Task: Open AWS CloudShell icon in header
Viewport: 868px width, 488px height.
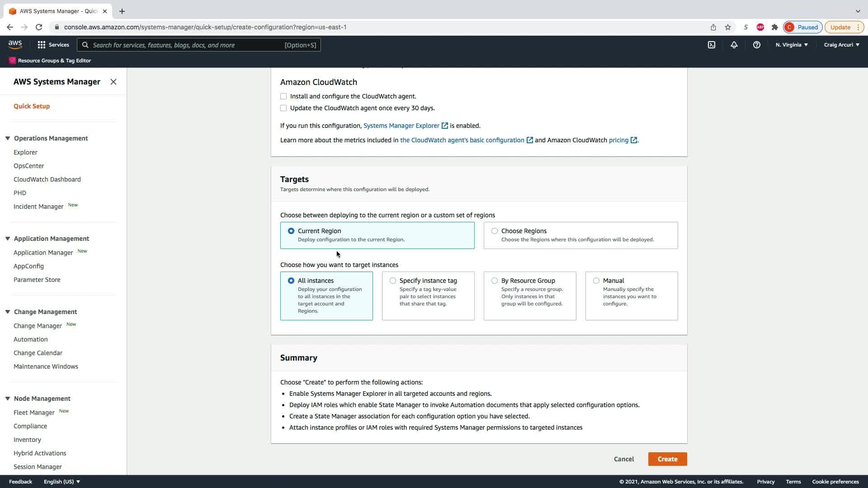Action: pos(712,45)
